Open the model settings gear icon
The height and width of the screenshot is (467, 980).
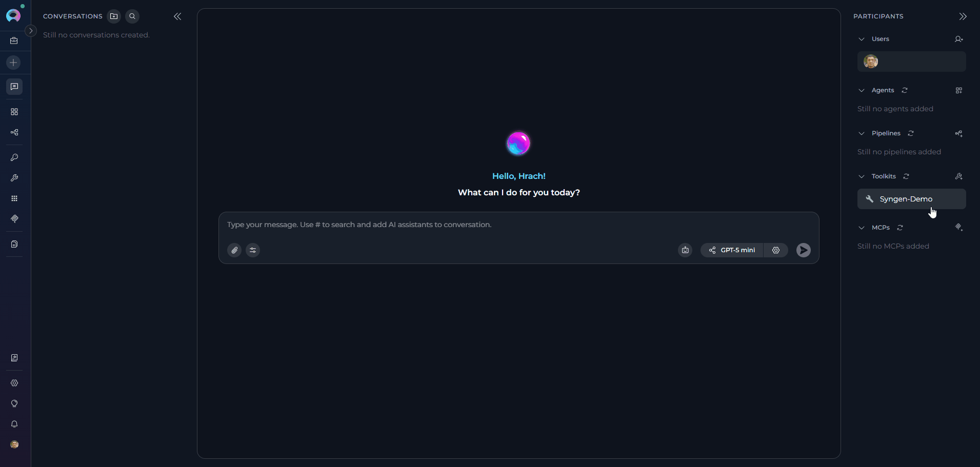click(776, 250)
